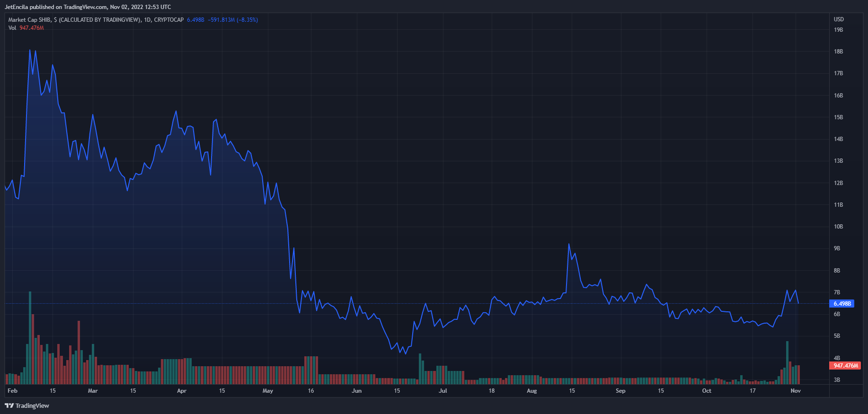Click the 6B price axis label

[x=837, y=314]
